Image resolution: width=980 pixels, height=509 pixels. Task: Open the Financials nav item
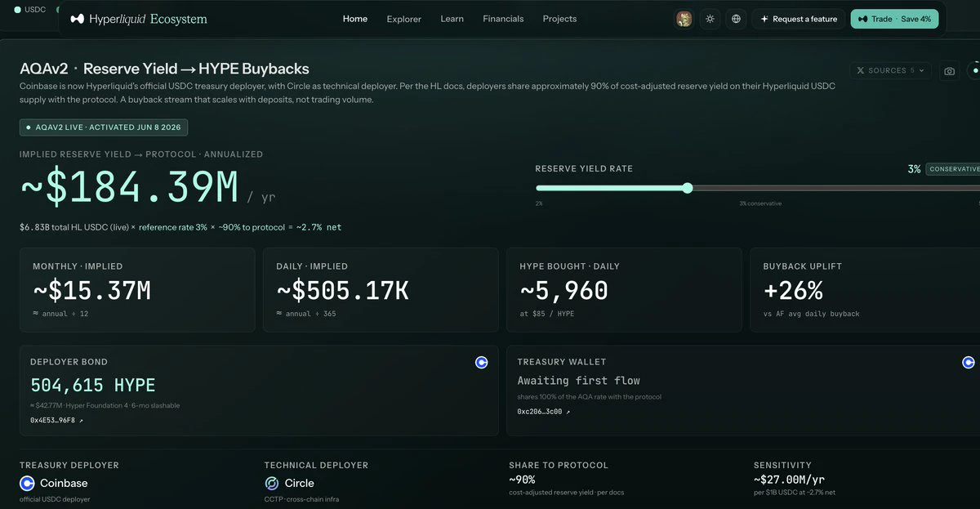pos(503,19)
